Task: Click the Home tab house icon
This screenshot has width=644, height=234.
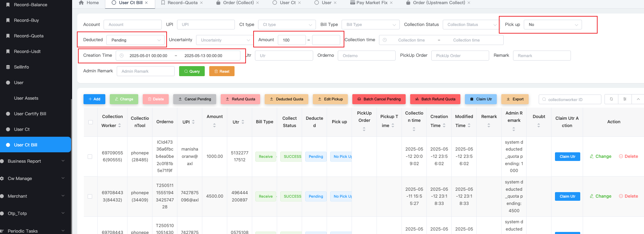Action: pos(81,3)
